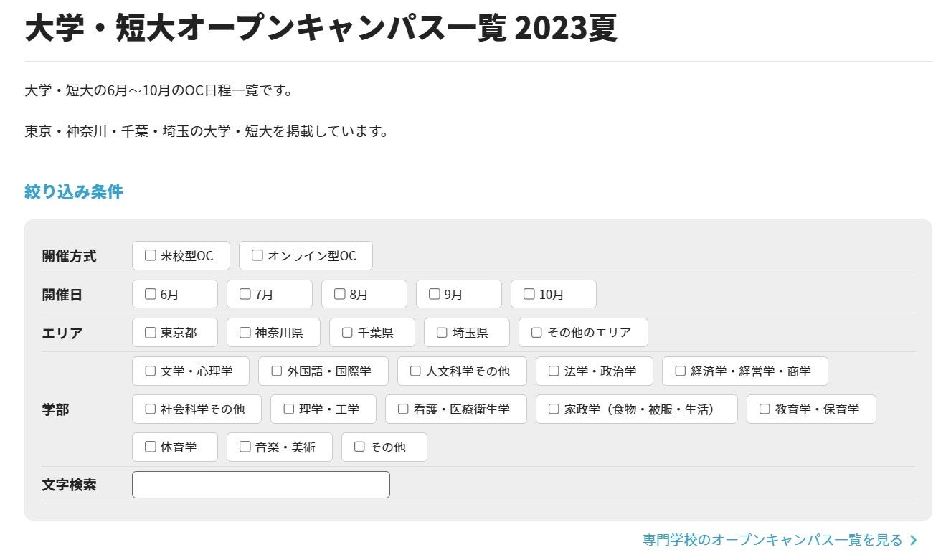Select the 7月 checkbox
Image resolution: width=951 pixels, height=560 pixels.
click(245, 294)
